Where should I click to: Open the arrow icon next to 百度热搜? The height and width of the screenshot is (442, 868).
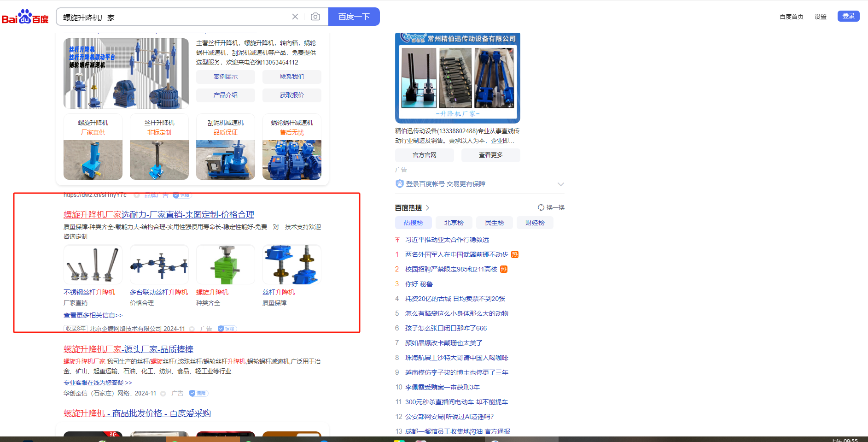click(x=428, y=208)
